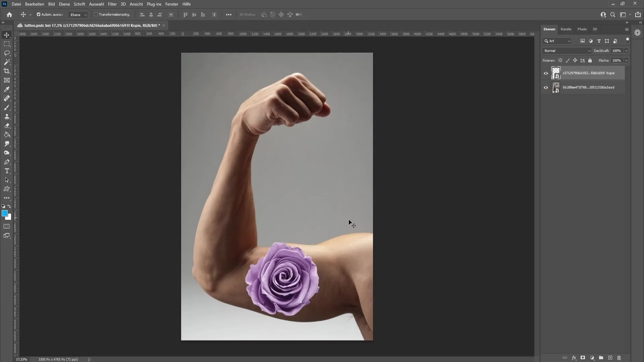
Task: Delete the selected layer with trash icon
Action: pyautogui.click(x=619, y=358)
